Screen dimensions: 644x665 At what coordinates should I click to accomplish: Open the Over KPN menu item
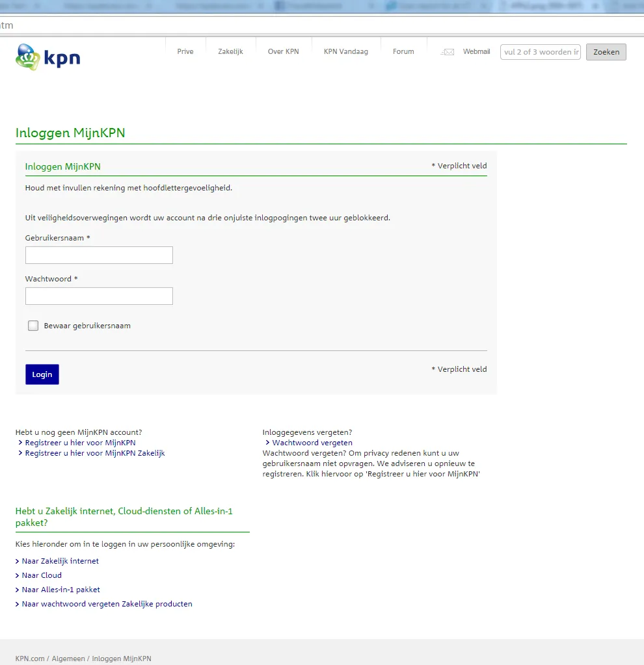point(283,51)
